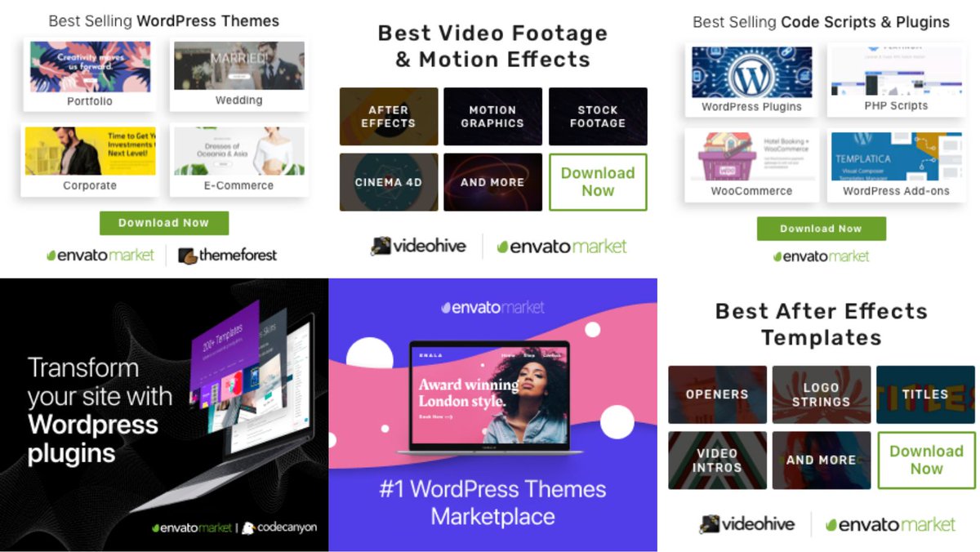
Task: Click Download Now in Video Footage ad
Action: point(598,182)
